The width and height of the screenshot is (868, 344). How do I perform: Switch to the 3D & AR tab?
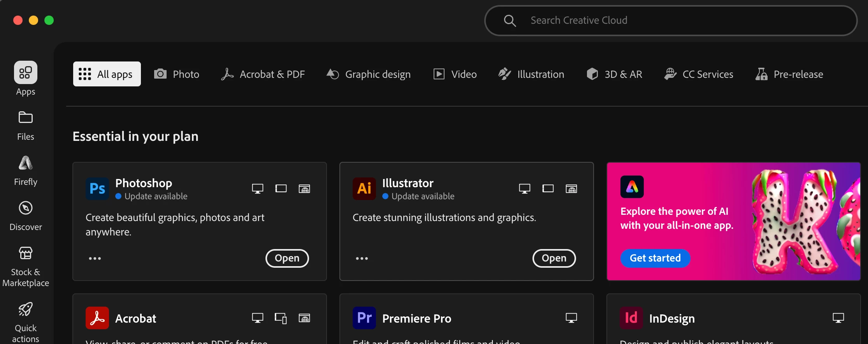(614, 74)
